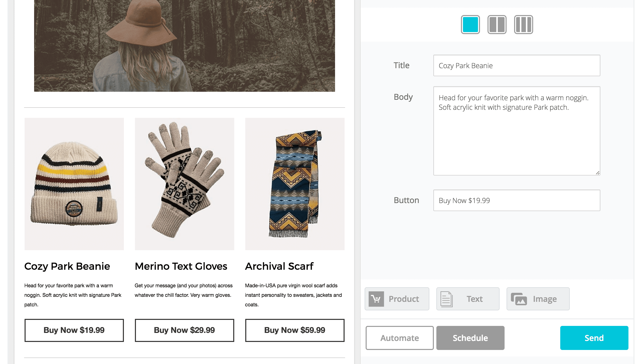Click the pictures Image block icon
This screenshot has width=642, height=364.
click(519, 299)
